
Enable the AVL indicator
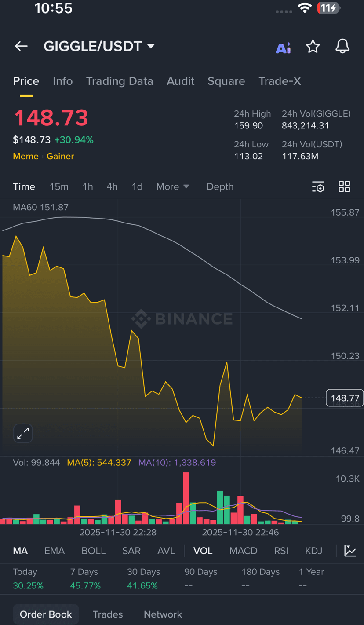point(166,551)
